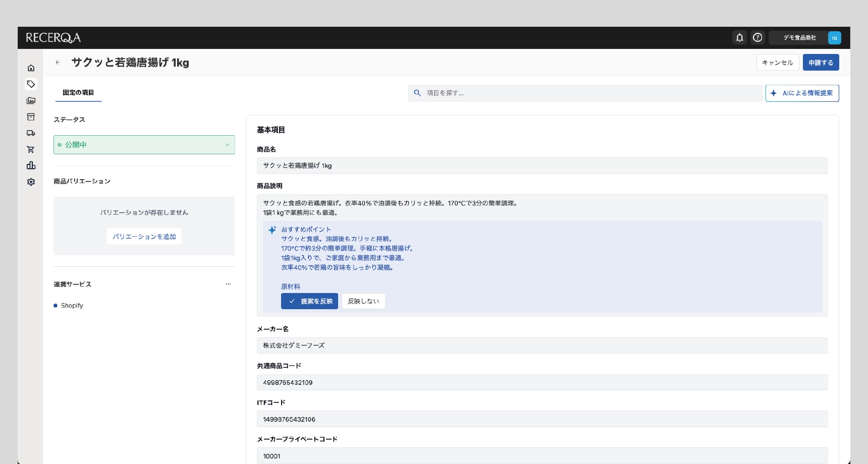Click the product tag icon in sidebar
The image size is (868, 464).
point(31,84)
